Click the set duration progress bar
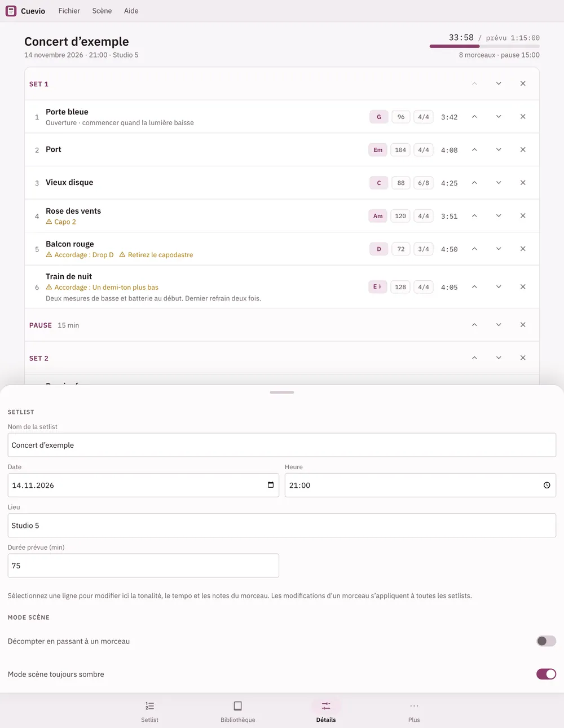Screen dimensions: 564x728 [484, 46]
